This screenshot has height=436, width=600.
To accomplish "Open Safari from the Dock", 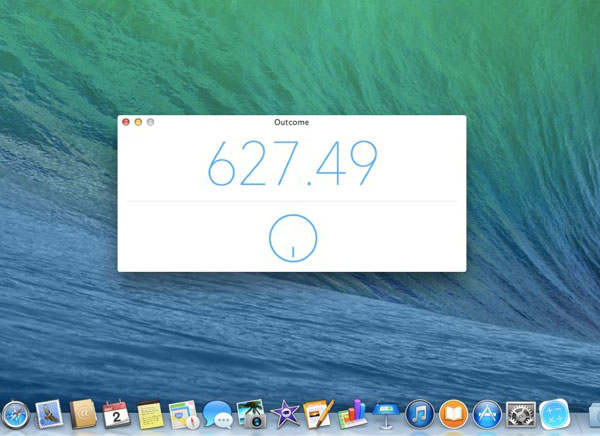I will 15,415.
